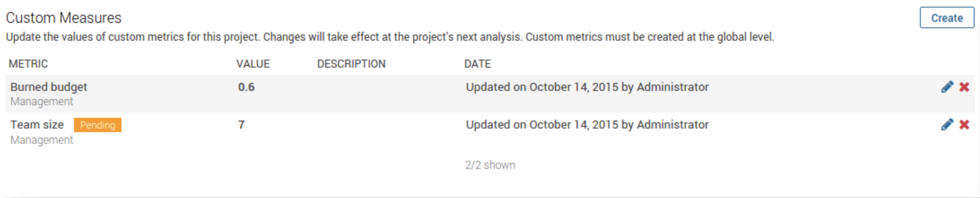
Task: Click the 0.6 value for Burned budget
Action: click(246, 87)
